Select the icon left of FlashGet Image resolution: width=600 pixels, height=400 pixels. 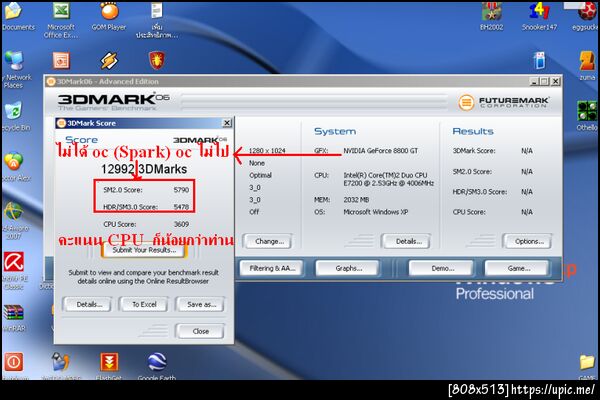(x=61, y=367)
